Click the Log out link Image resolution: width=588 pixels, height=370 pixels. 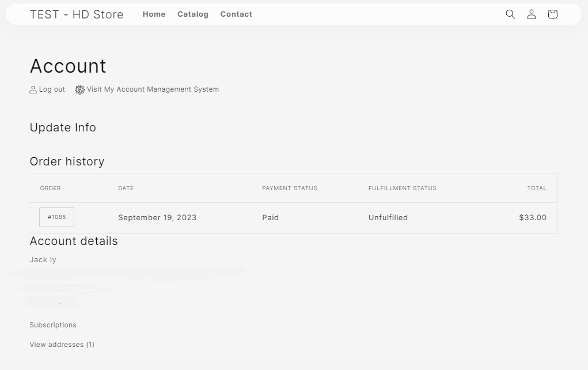click(x=51, y=89)
